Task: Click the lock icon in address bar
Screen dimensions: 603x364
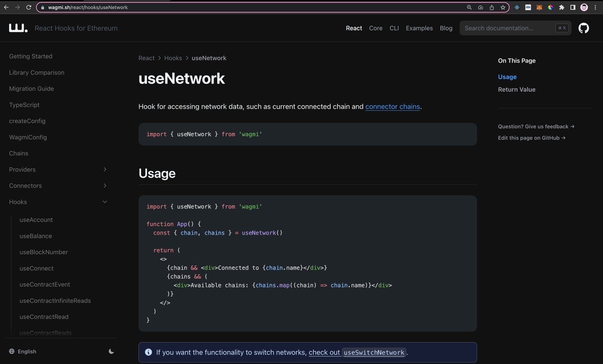Action: coord(43,8)
